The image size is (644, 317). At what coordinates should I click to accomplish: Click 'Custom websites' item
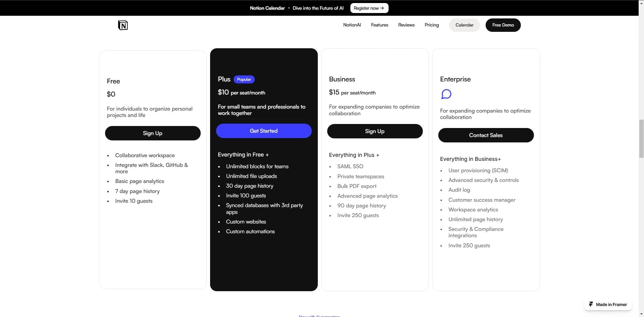click(246, 221)
